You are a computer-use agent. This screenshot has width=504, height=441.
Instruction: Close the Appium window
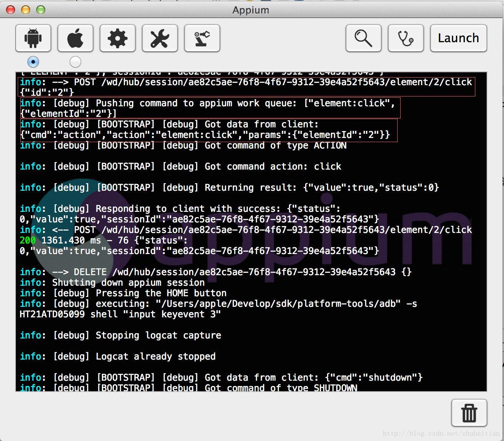[11, 10]
